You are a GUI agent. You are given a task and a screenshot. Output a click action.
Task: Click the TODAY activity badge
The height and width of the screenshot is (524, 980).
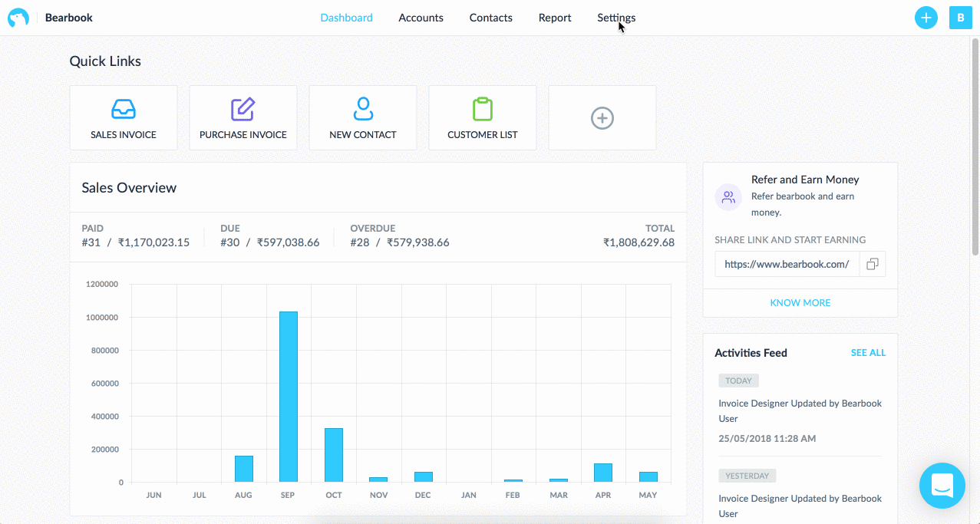click(739, 381)
